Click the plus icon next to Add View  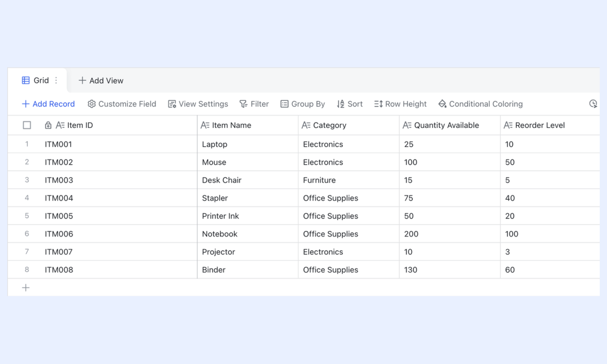pos(82,80)
